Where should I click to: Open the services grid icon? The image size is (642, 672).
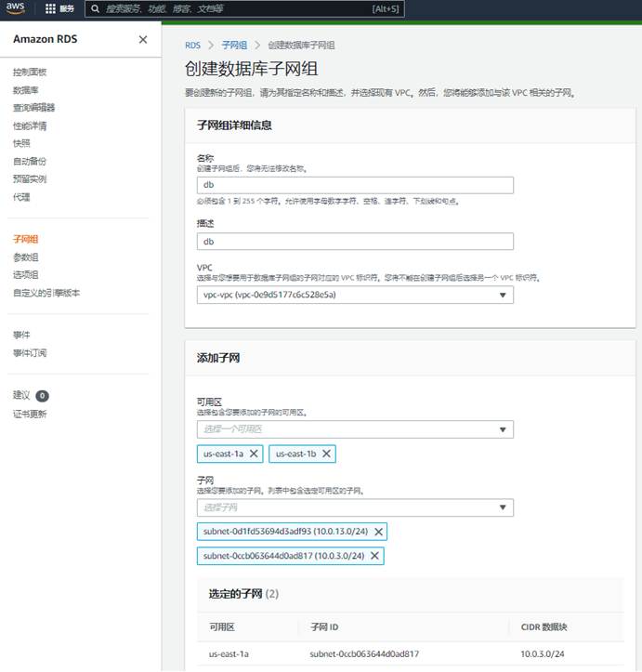click(x=50, y=8)
